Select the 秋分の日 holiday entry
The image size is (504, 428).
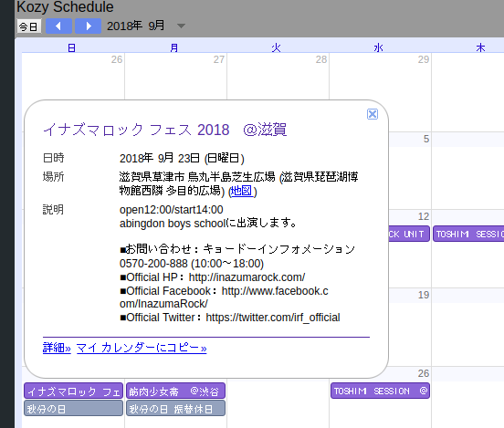74,409
